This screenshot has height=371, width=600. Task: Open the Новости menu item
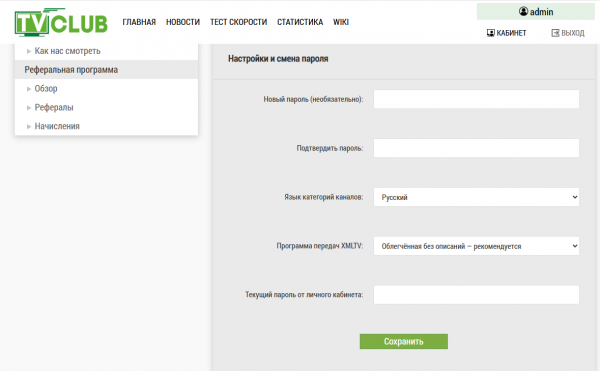pos(183,22)
